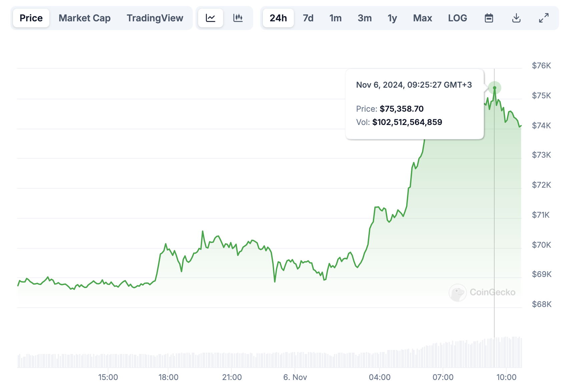Switch to the Market Cap tab
This screenshot has height=392, width=567.
[85, 18]
